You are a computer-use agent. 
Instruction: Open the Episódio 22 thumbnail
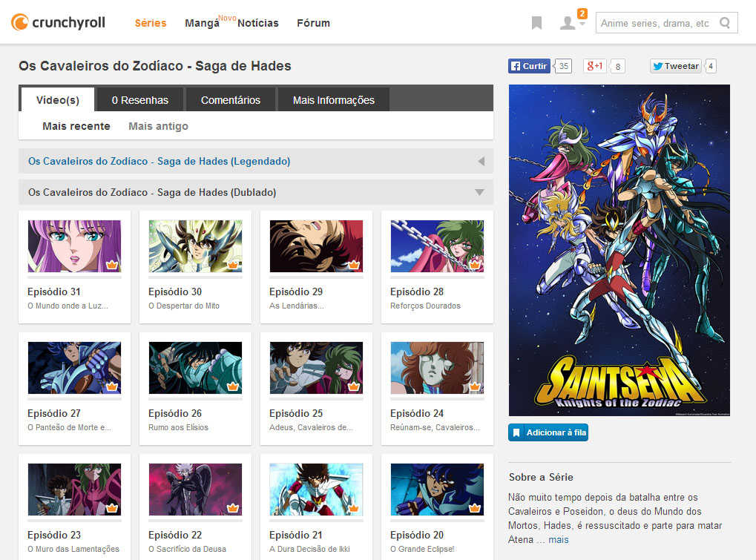(x=196, y=489)
